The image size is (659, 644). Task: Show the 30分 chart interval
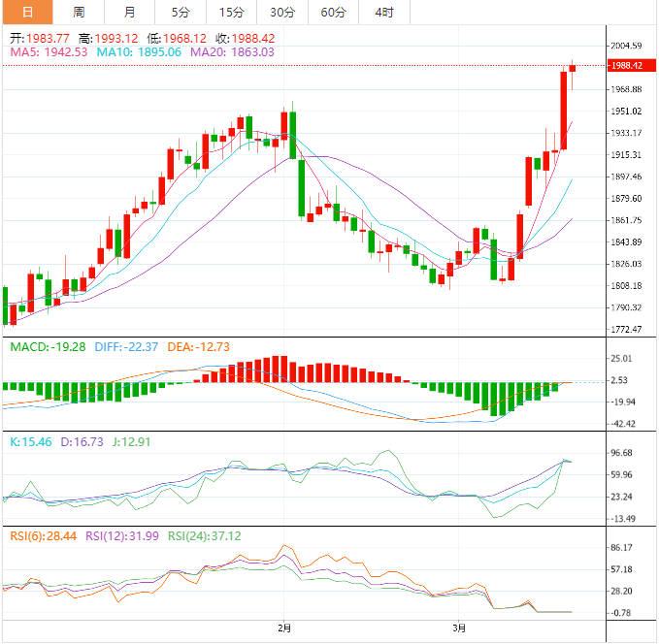point(281,13)
